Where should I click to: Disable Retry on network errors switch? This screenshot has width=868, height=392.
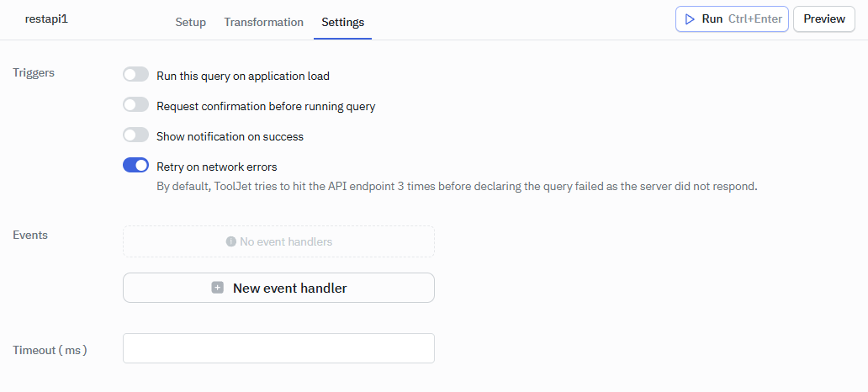135,166
